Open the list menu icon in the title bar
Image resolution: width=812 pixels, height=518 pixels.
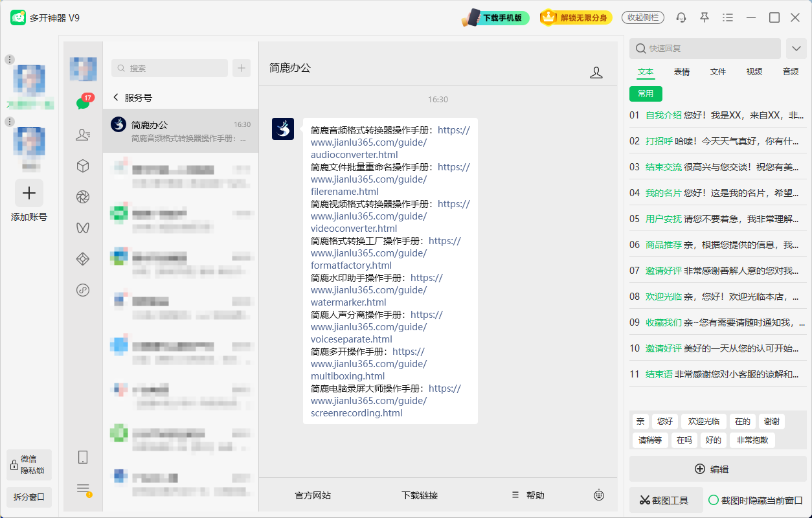click(x=727, y=17)
